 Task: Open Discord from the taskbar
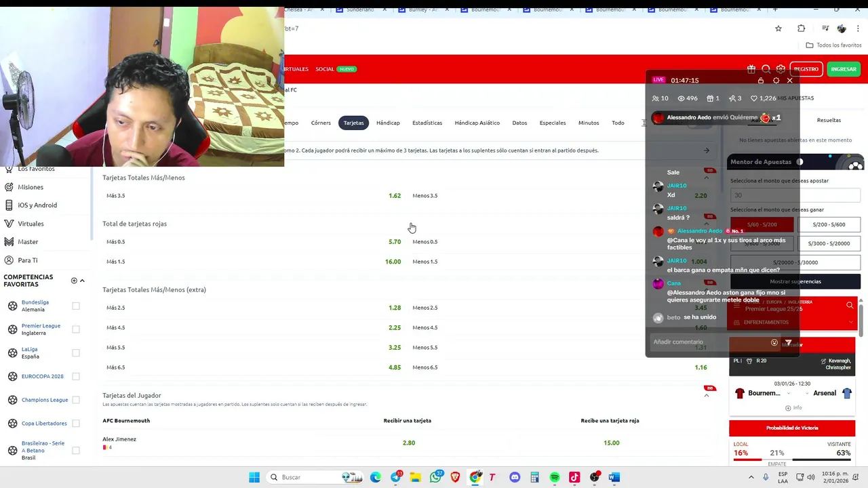[x=515, y=477]
